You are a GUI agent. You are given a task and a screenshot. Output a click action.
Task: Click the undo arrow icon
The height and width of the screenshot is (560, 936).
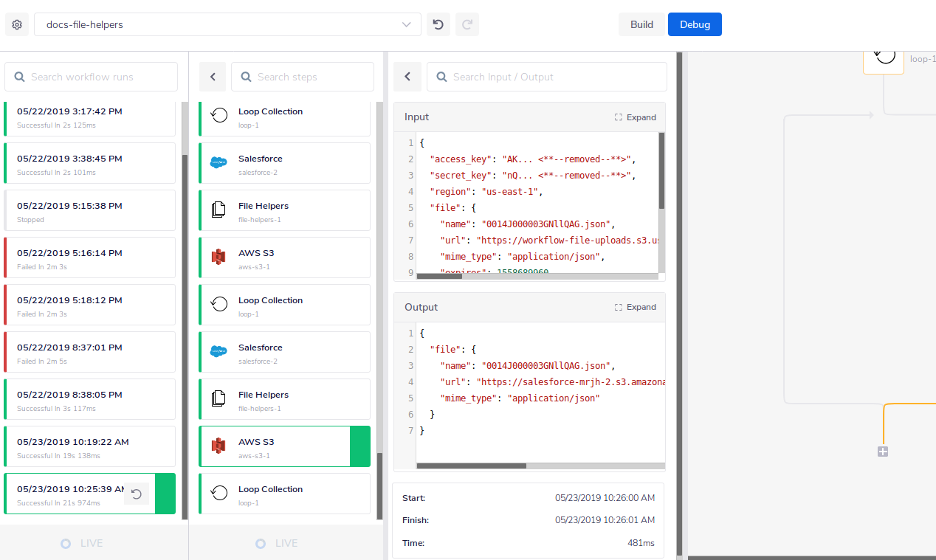[438, 24]
